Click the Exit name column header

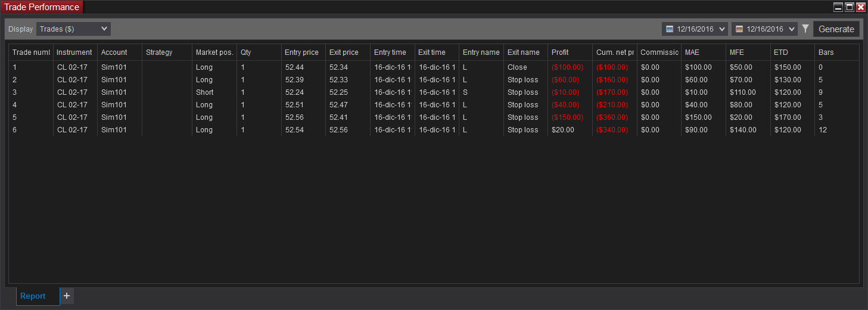(525, 52)
